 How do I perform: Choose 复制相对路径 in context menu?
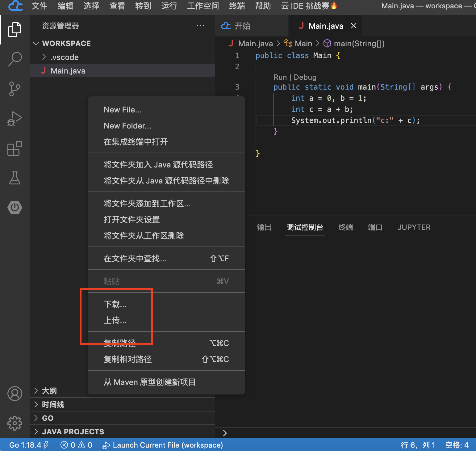click(166, 359)
